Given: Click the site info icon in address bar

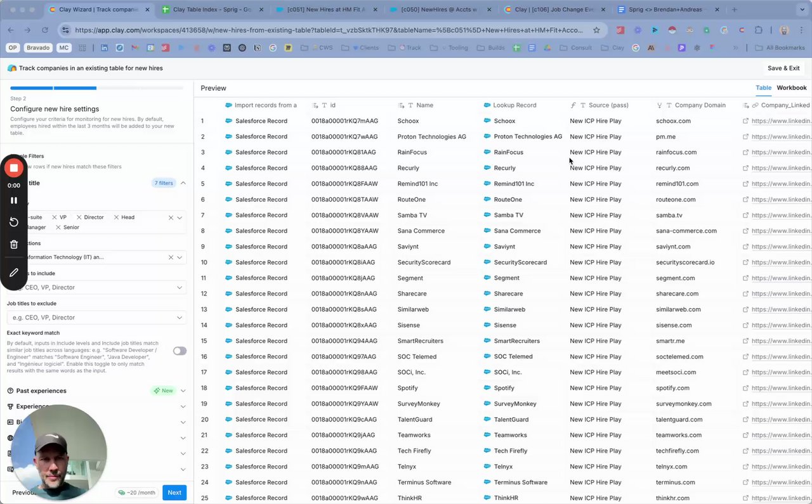Looking at the screenshot, I should 65,30.
